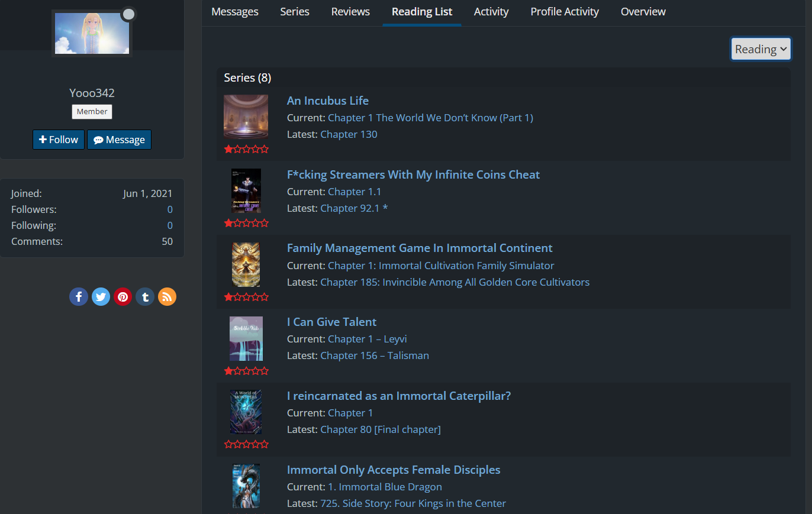Send a Message to Yooo342
The width and height of the screenshot is (812, 514).
pyautogui.click(x=119, y=140)
